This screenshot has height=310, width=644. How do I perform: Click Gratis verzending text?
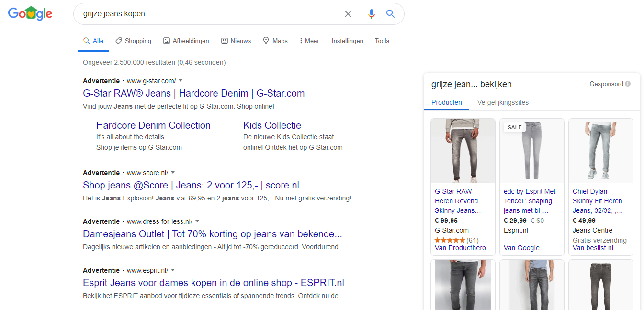599,240
